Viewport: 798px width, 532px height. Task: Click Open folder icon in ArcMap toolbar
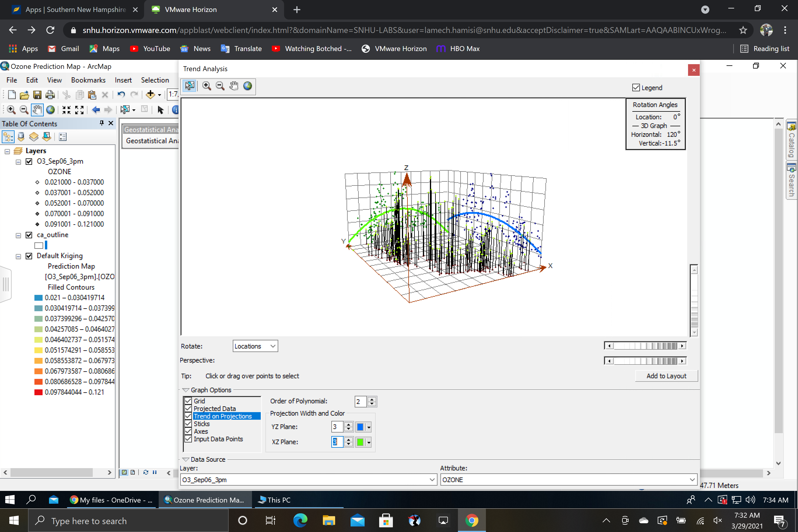tap(24, 95)
